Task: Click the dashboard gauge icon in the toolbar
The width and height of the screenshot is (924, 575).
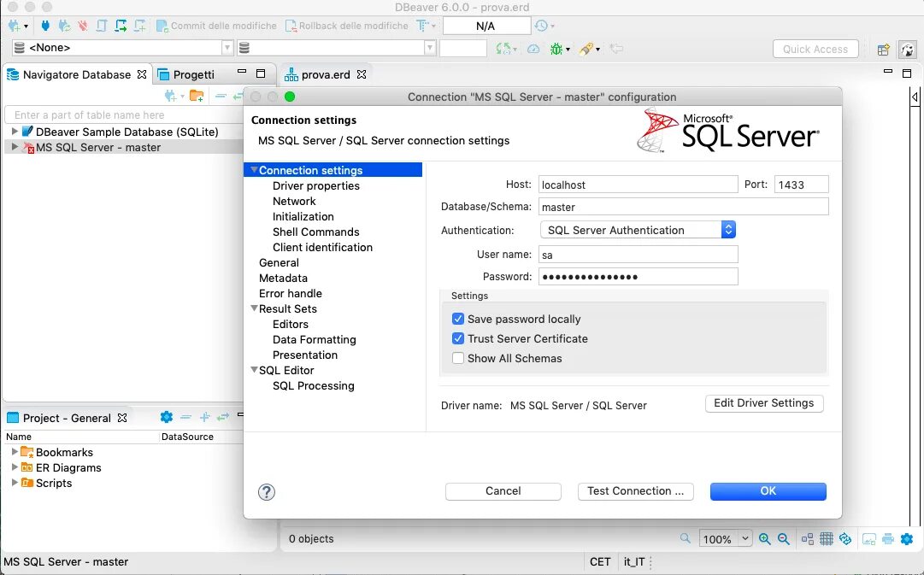Action: click(533, 49)
